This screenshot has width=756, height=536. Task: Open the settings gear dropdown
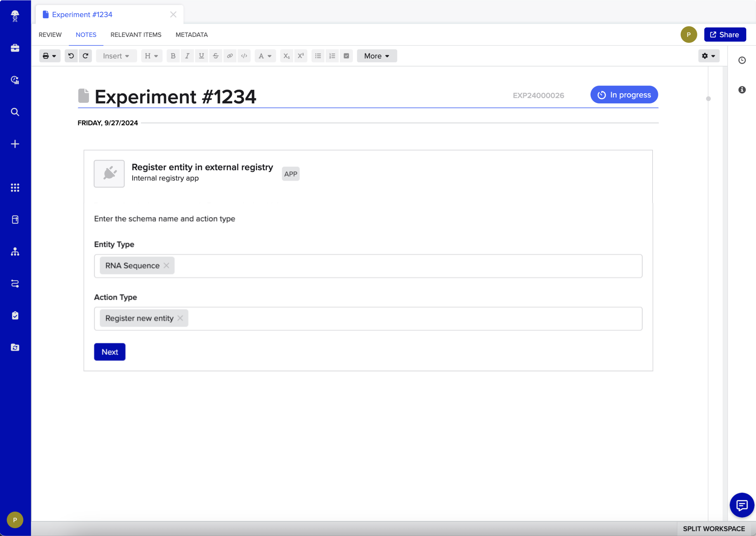click(x=709, y=56)
